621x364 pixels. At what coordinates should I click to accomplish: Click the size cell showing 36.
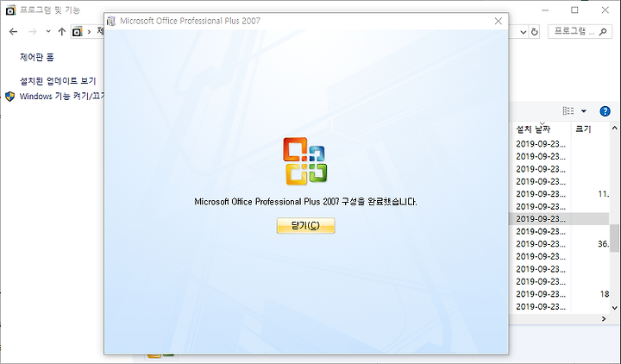(604, 244)
